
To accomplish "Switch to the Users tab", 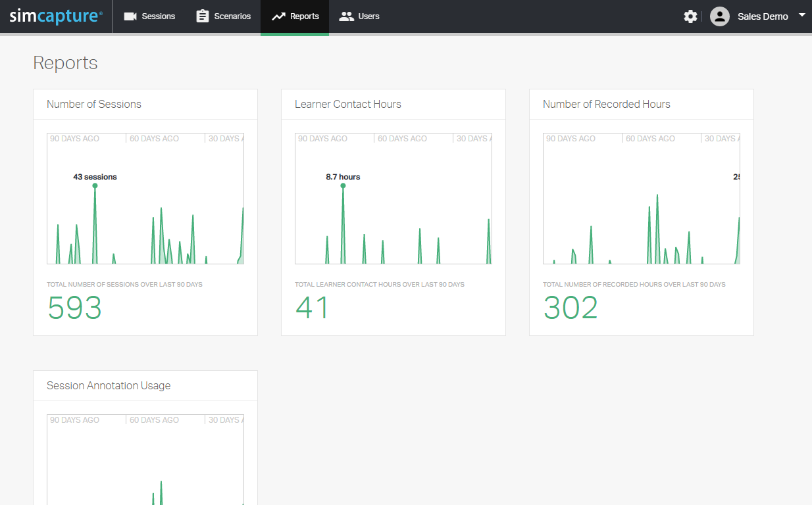I will click(368, 16).
